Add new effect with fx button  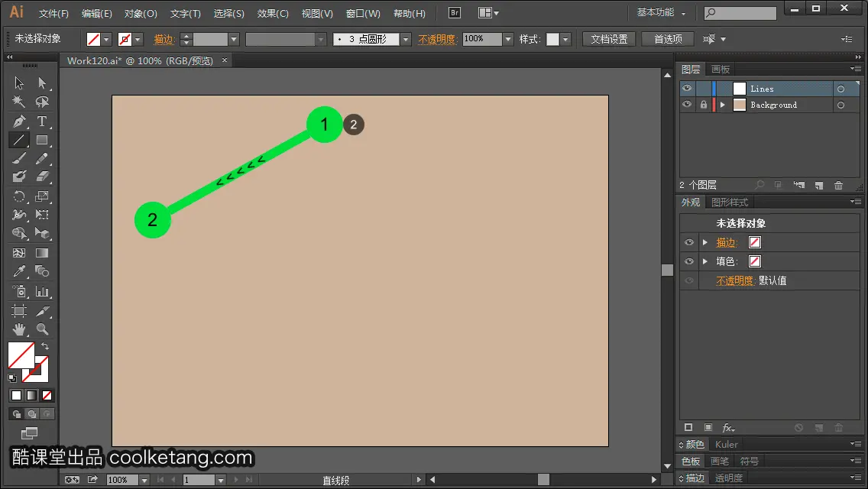[728, 428]
